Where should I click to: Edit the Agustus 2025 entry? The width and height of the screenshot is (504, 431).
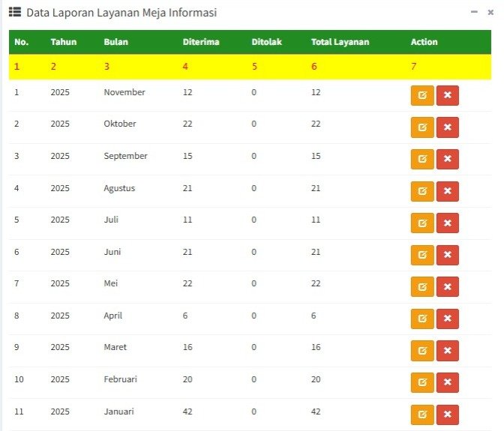(422, 191)
